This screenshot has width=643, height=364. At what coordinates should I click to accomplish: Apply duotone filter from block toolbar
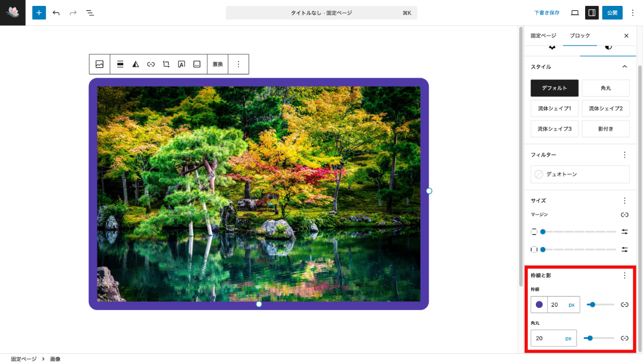pos(136,64)
